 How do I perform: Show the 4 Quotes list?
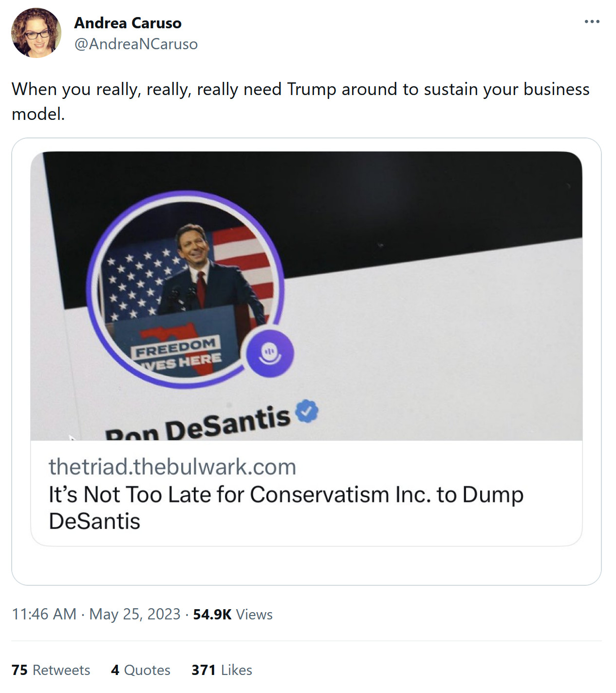pos(141,670)
